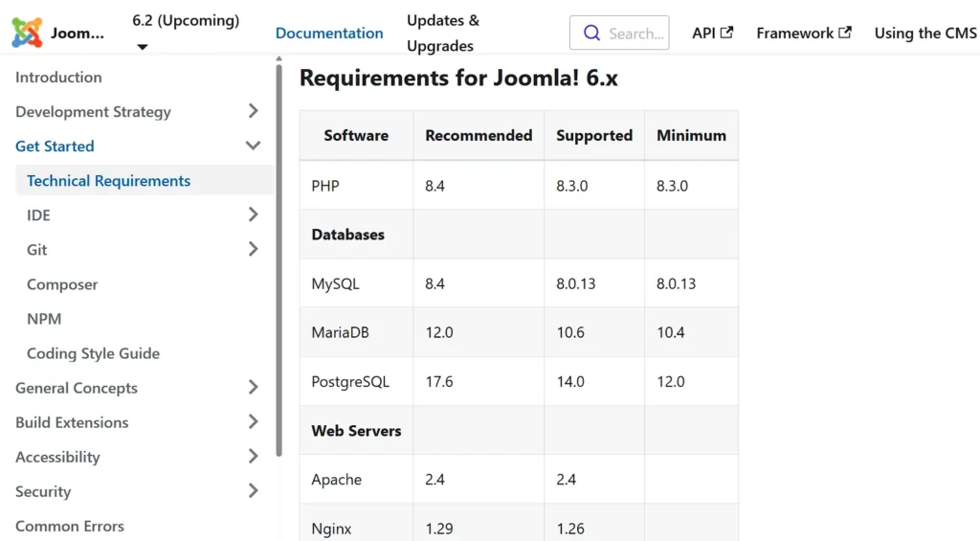Click the MariaDB row label
Image resolution: width=980 pixels, height=541 pixels.
tap(340, 332)
